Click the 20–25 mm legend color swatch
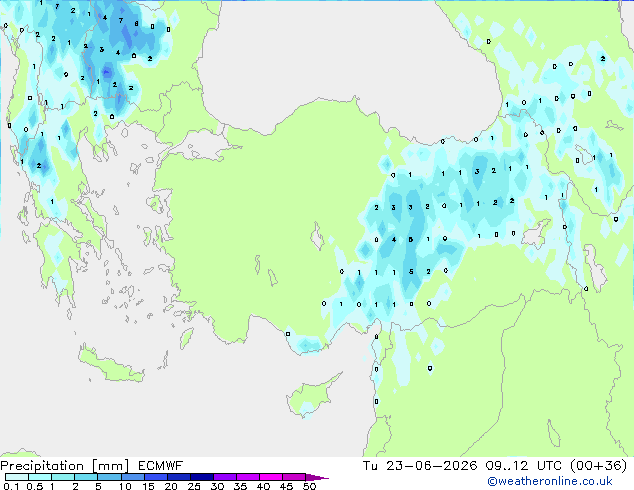The height and width of the screenshot is (490, 634). [178, 477]
